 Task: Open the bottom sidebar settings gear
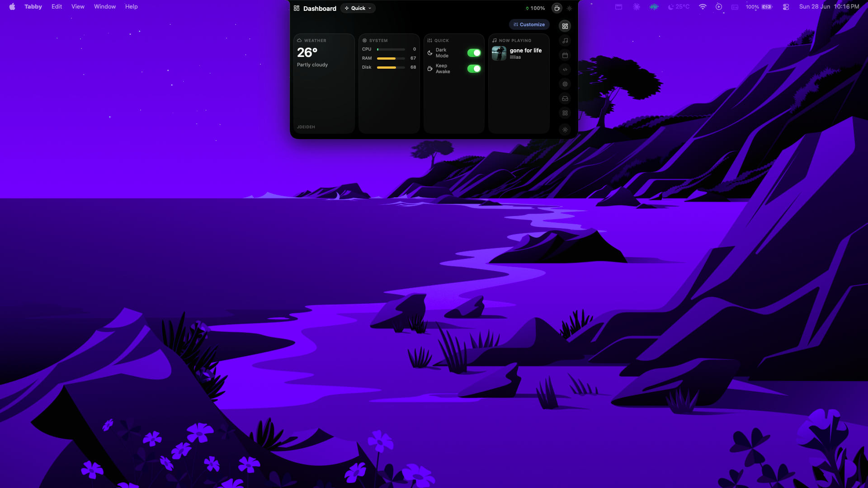565,130
